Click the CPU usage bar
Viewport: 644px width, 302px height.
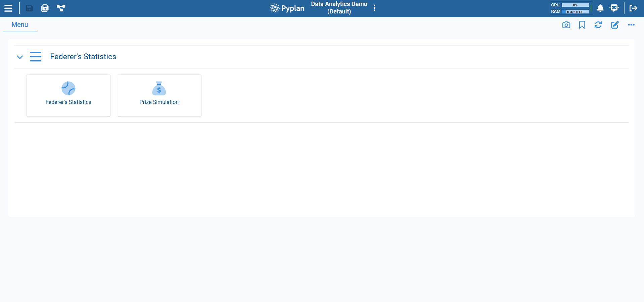click(x=575, y=5)
